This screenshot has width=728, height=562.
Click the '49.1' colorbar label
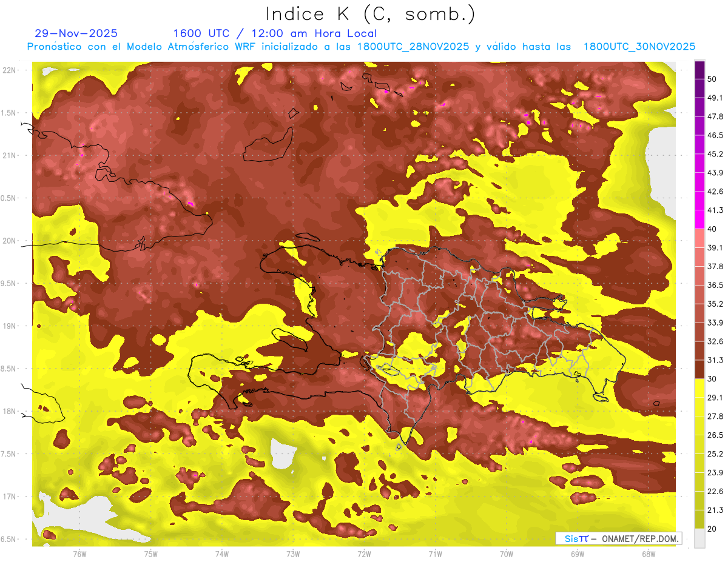(x=715, y=98)
